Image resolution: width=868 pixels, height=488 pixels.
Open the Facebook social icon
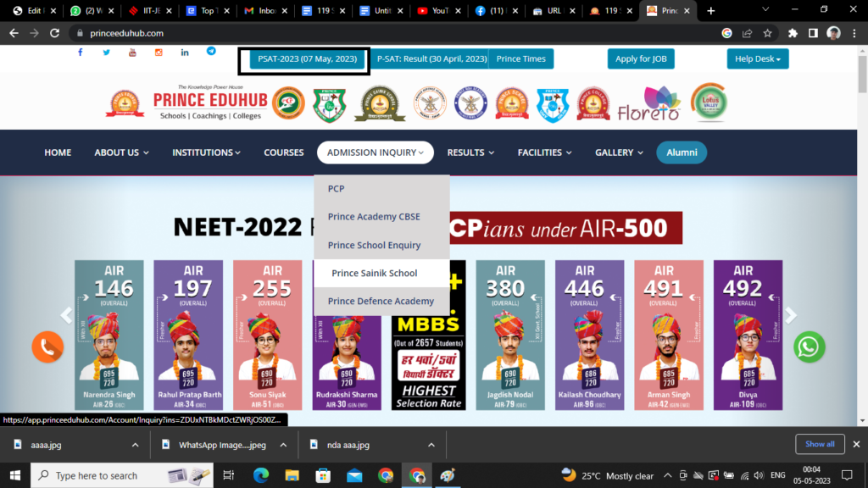tap(81, 52)
